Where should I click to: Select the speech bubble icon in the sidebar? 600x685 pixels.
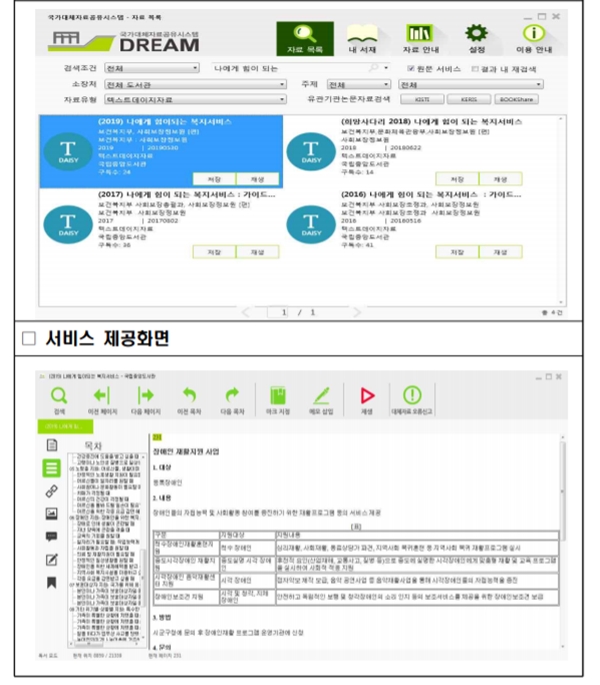pyautogui.click(x=52, y=536)
